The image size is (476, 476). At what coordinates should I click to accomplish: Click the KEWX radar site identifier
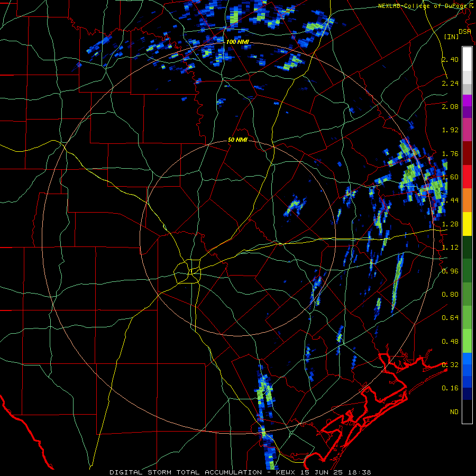click(x=286, y=472)
